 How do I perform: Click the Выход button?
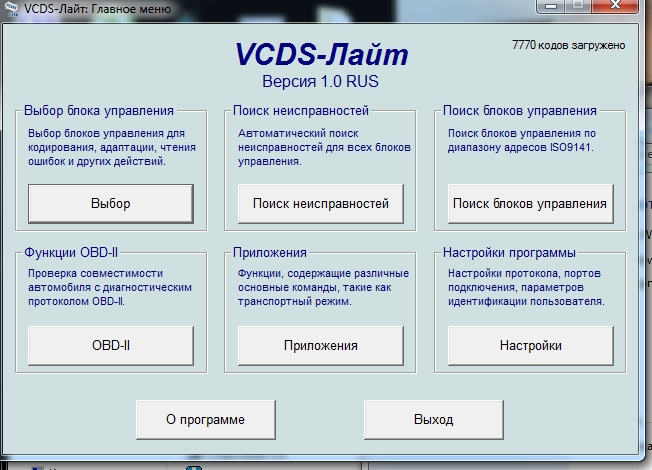[x=434, y=420]
